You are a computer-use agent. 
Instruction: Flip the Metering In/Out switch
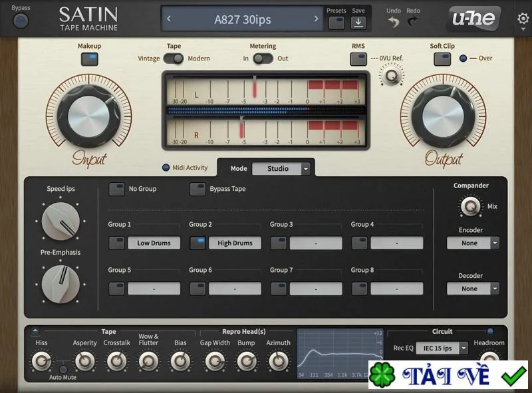tap(263, 59)
